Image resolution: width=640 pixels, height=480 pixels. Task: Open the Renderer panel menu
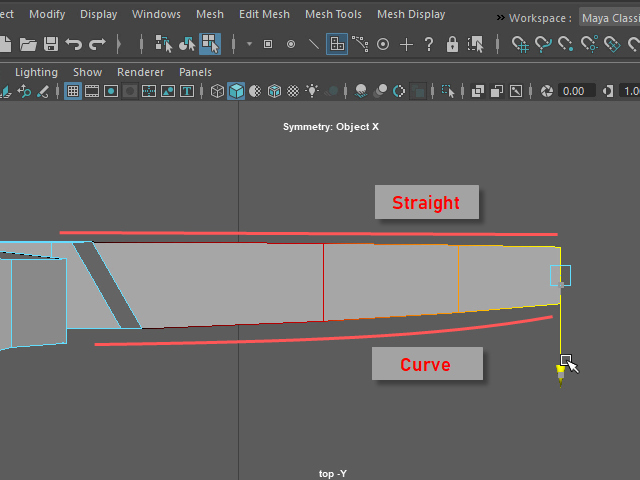(x=140, y=72)
